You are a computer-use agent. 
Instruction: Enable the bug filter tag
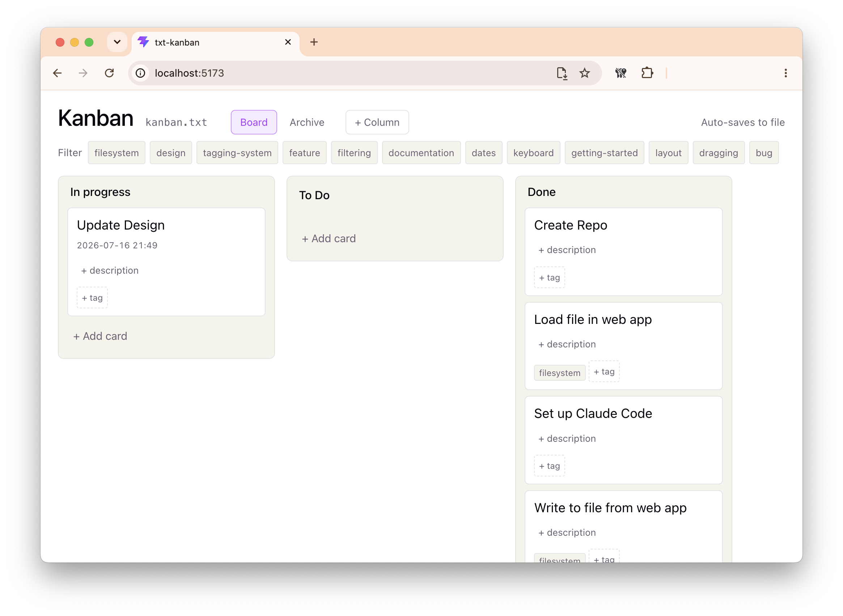tap(764, 153)
